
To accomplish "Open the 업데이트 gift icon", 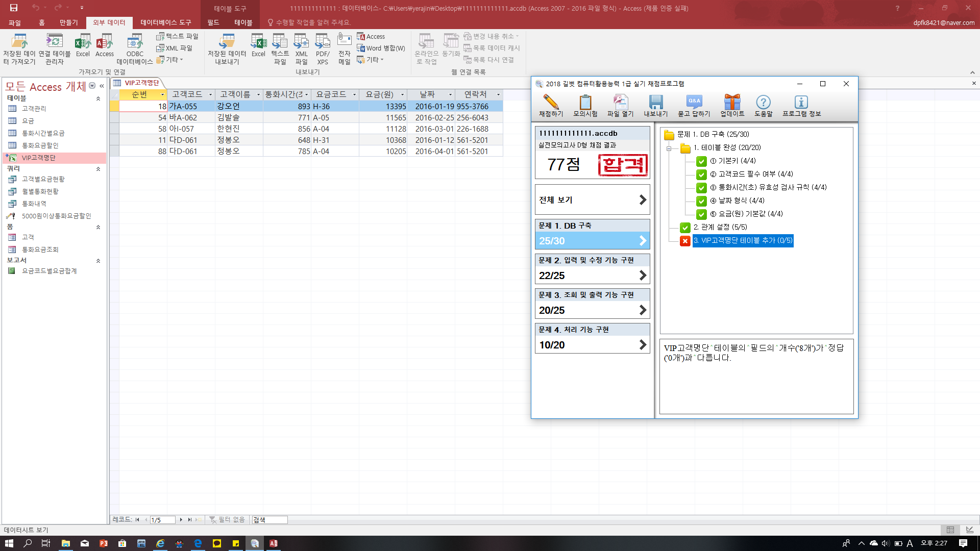I will (732, 103).
